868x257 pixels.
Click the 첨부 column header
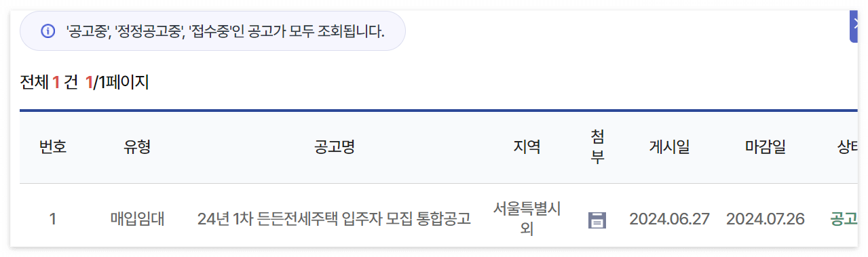597,146
